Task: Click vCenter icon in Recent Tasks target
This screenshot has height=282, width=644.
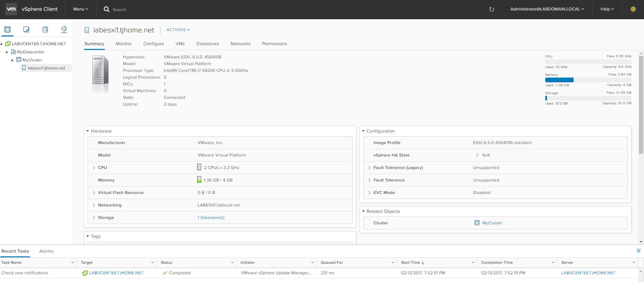Action: (x=85, y=273)
